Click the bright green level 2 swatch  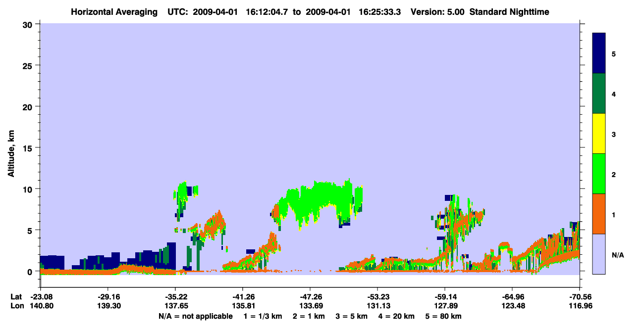pyautogui.click(x=599, y=174)
